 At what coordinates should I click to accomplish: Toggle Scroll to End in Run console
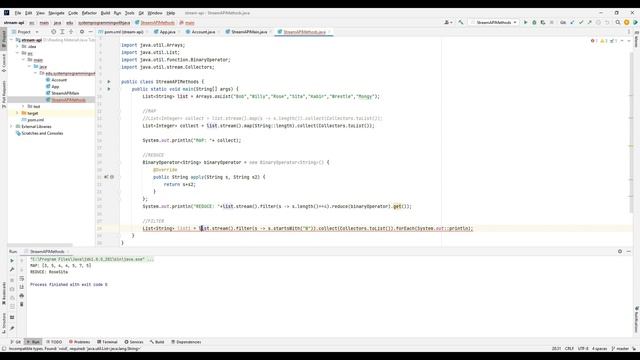[22, 287]
